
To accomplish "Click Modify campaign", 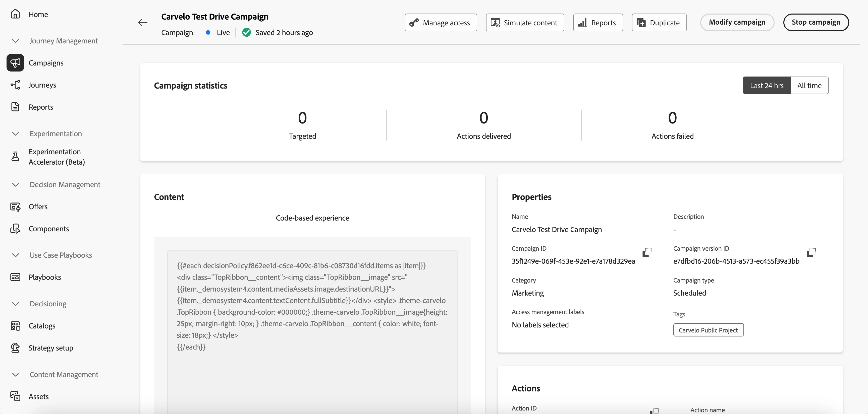I will (x=737, y=22).
